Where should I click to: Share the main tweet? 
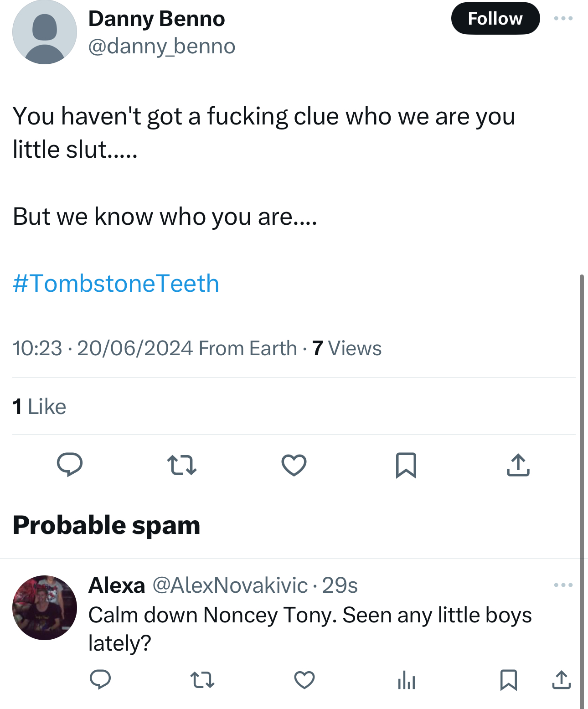pyautogui.click(x=518, y=465)
